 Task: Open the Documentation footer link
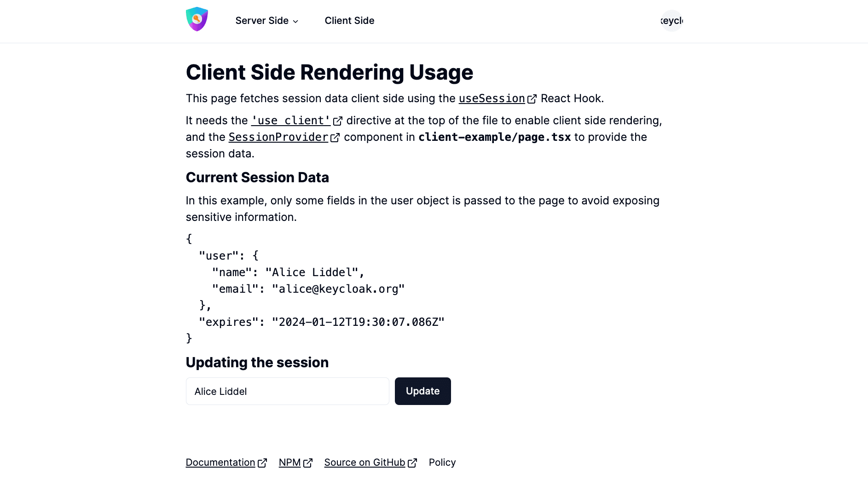[220, 463]
